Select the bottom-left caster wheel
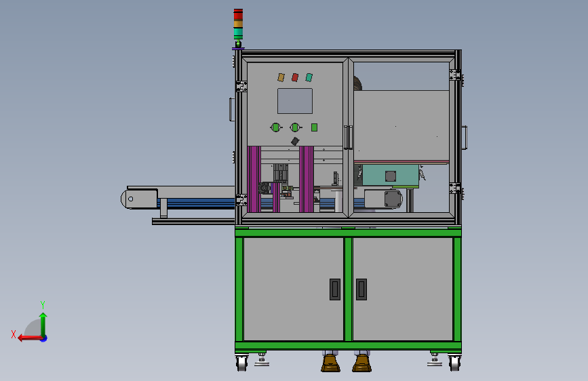 point(242,363)
